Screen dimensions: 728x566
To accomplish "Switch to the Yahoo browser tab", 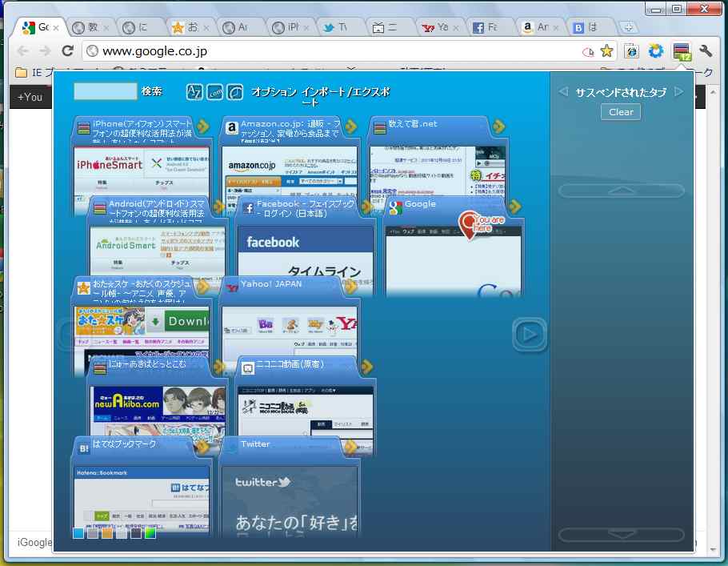I will (x=439, y=27).
